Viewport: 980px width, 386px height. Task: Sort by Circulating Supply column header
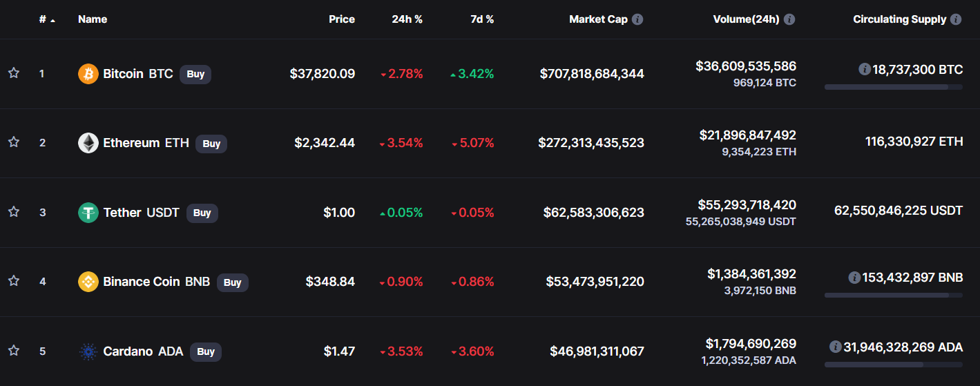(900, 19)
